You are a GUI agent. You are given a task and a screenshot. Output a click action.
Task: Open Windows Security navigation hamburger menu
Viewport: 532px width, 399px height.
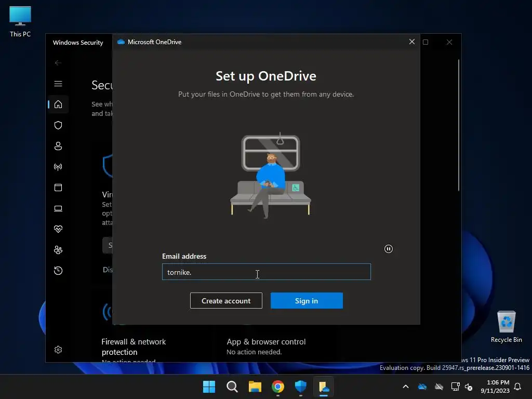pos(58,84)
